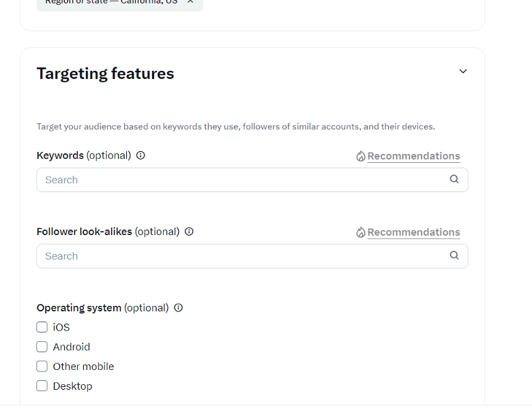Click the Follower look-alikes info icon
The height and width of the screenshot is (419, 532).
click(x=189, y=232)
